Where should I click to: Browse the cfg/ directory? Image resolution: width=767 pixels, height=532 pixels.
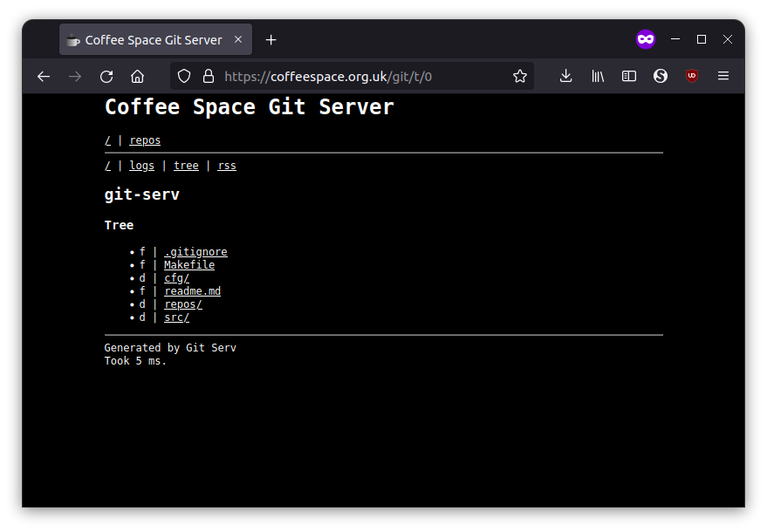tap(176, 277)
